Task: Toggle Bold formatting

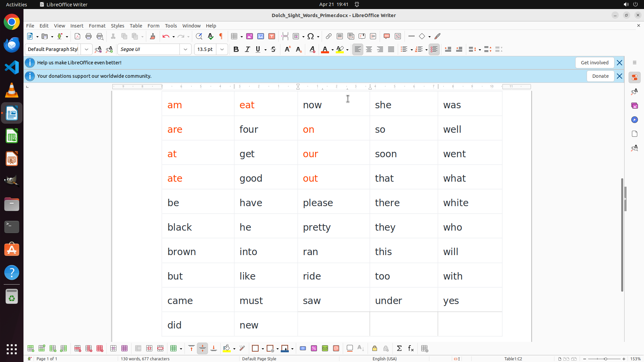Action: click(x=236, y=49)
